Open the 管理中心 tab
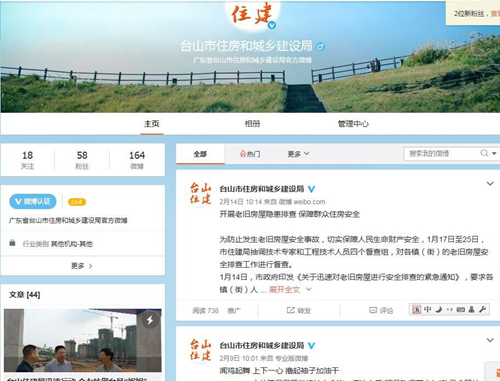500x381 pixels. tap(353, 124)
